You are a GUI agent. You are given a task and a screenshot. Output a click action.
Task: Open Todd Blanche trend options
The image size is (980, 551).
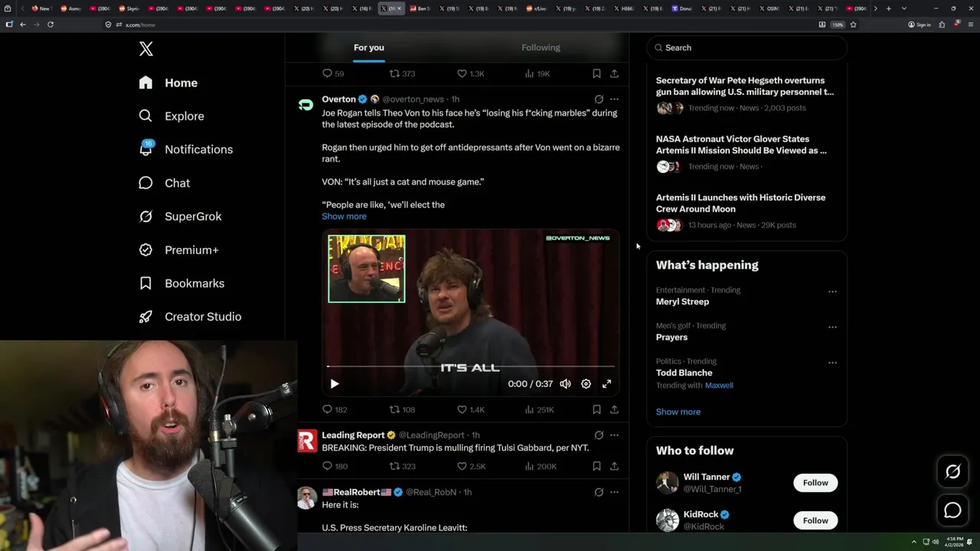832,363
